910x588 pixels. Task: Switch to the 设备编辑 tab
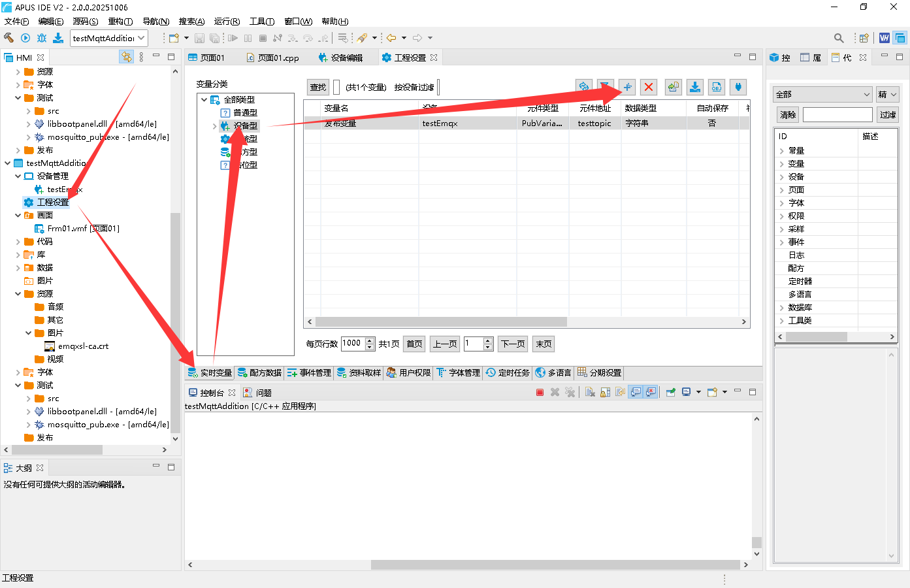point(340,57)
